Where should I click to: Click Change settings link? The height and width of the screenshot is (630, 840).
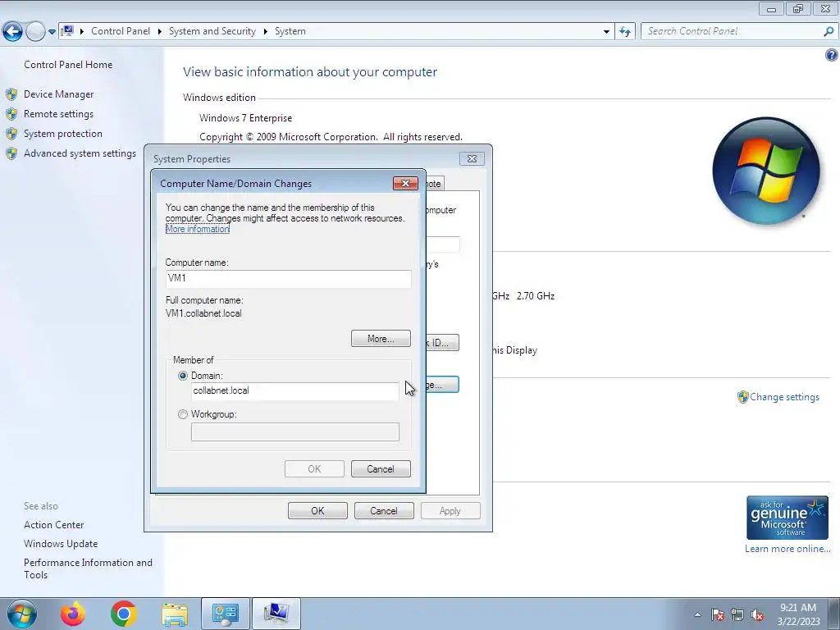(784, 397)
